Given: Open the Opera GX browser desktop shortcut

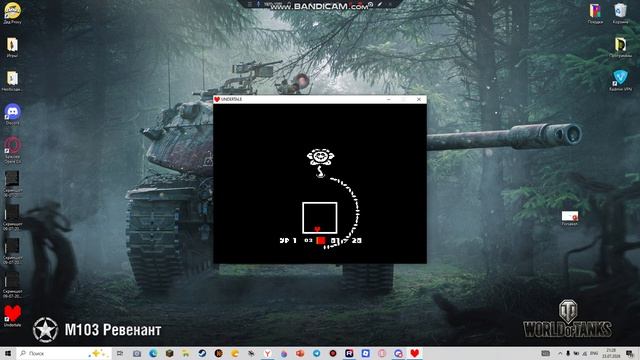Looking at the screenshot, I should [13, 146].
